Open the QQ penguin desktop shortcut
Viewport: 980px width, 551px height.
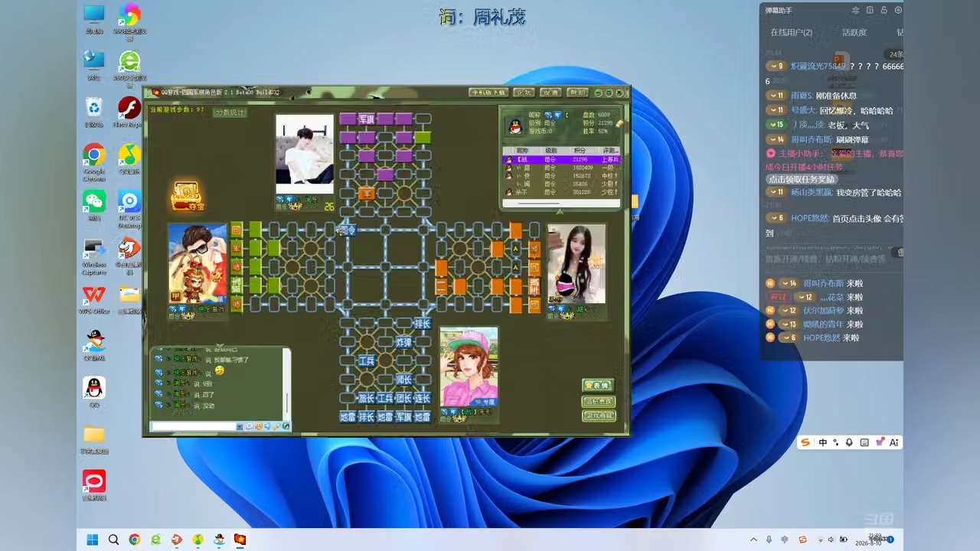(94, 392)
